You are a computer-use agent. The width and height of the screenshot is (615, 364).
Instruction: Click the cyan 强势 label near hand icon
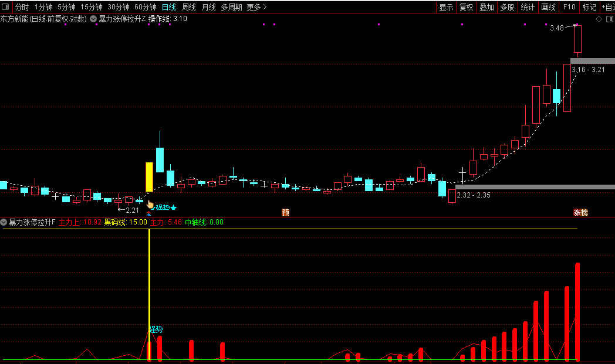point(163,207)
